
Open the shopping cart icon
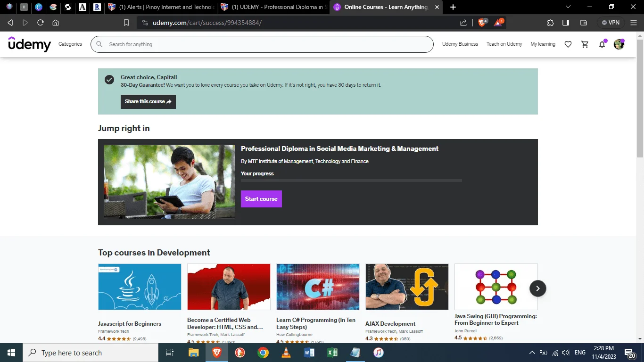point(585,44)
